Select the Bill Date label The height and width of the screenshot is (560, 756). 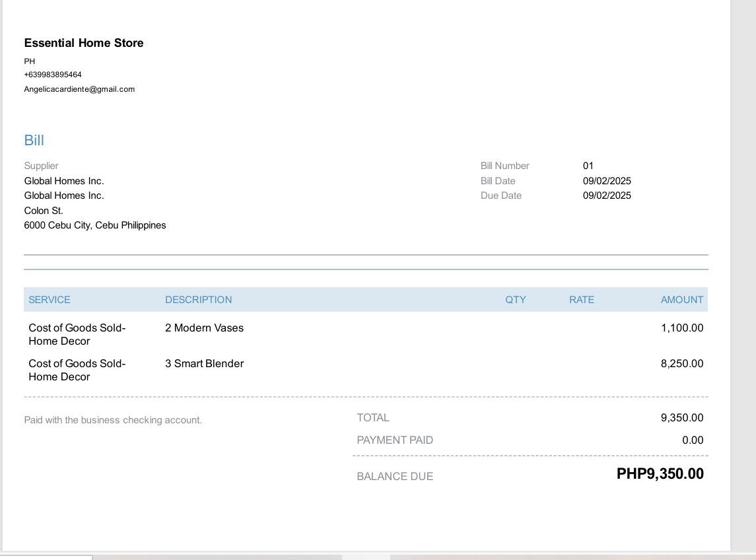click(x=498, y=181)
